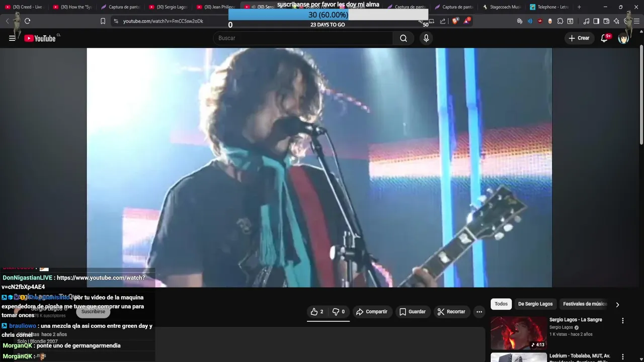Open the music note playlist toolbar icon
Screen dimensions: 644x362
586,21
